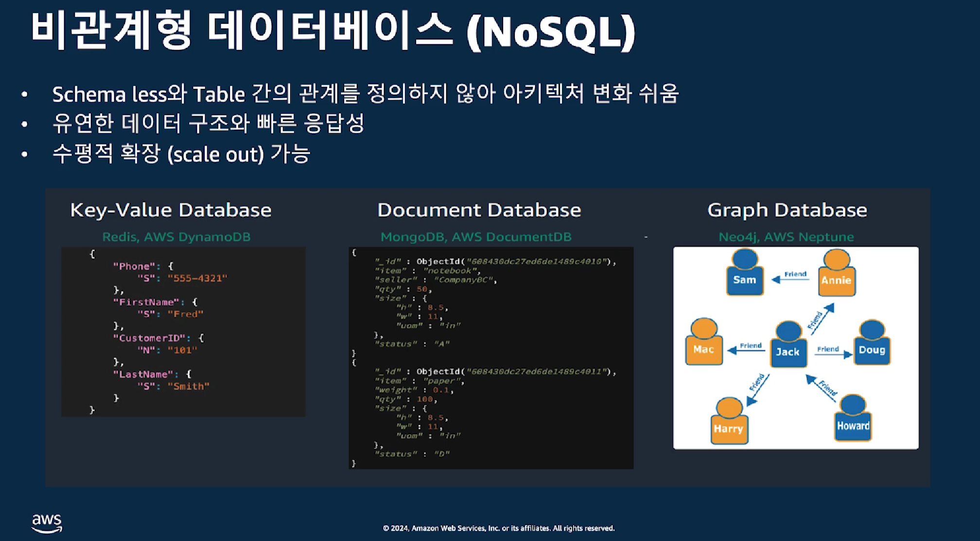Image resolution: width=980 pixels, height=541 pixels.
Task: Click the "Phone" key in the JSON
Action: pos(134,266)
